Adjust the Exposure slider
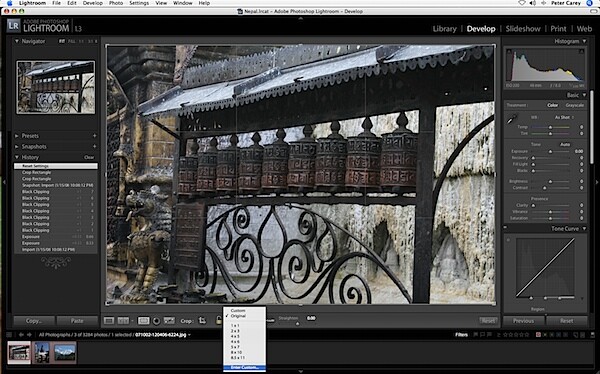Viewport: 600px width, 374px height. (551, 152)
